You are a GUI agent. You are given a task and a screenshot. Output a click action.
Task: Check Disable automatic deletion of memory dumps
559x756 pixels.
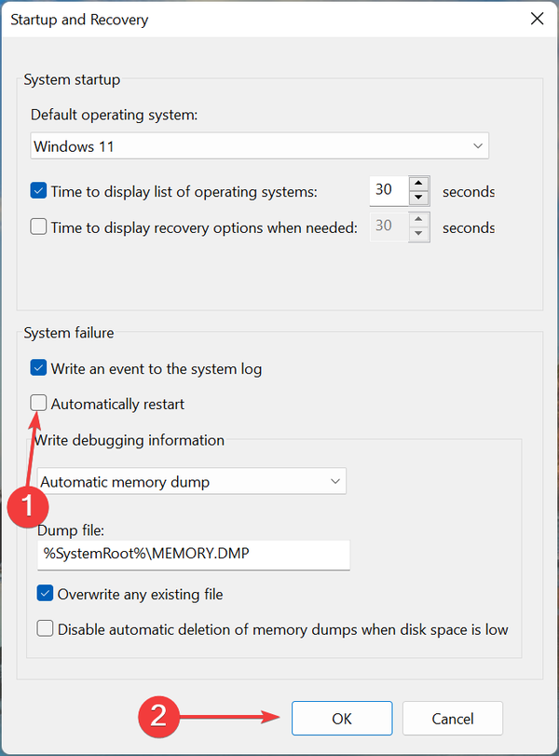tap(46, 628)
